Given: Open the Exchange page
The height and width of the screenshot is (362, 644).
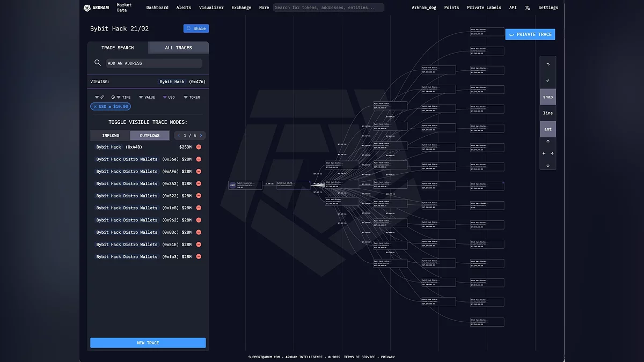Looking at the screenshot, I should tap(241, 8).
